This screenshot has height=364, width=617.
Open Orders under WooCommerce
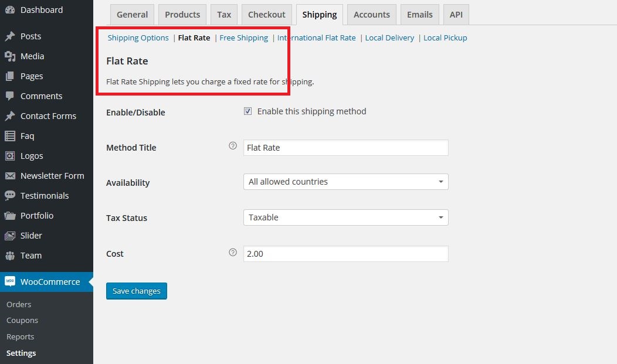click(19, 304)
